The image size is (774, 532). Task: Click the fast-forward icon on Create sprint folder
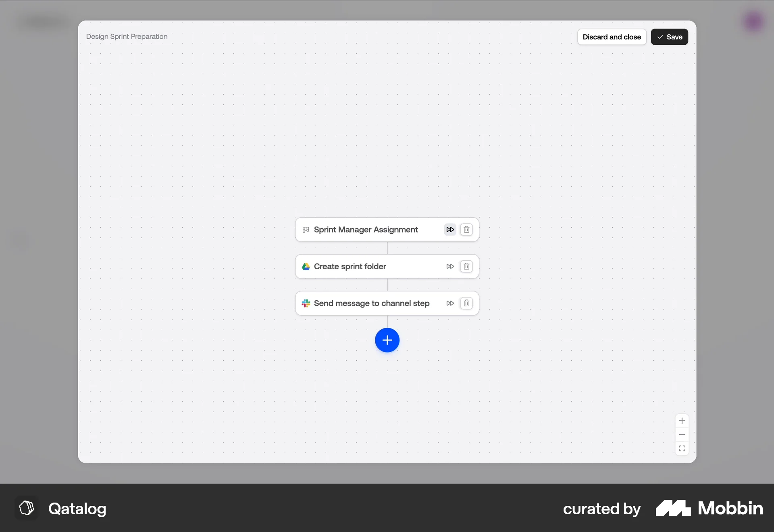pyautogui.click(x=450, y=266)
